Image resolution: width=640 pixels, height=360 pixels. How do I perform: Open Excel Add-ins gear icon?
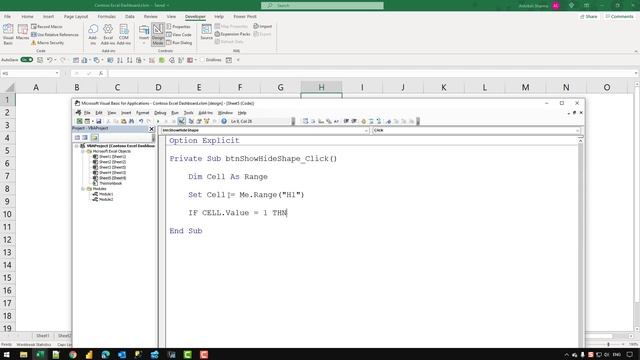click(x=108, y=34)
